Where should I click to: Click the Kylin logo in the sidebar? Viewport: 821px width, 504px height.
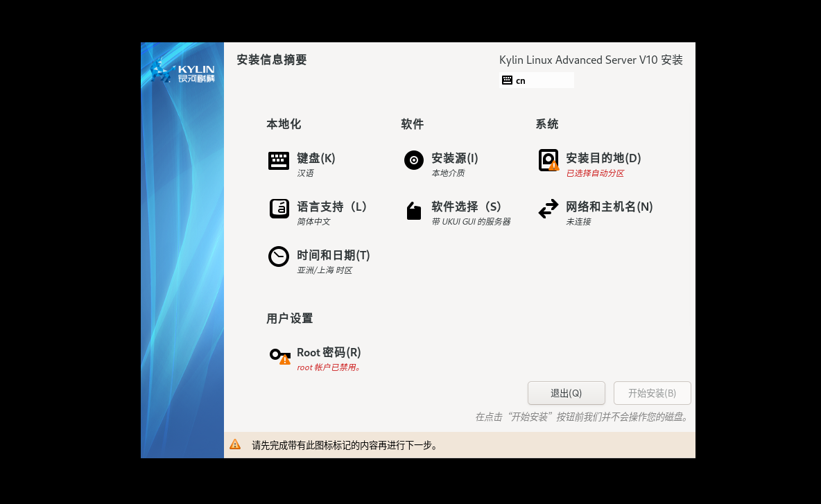tap(182, 71)
